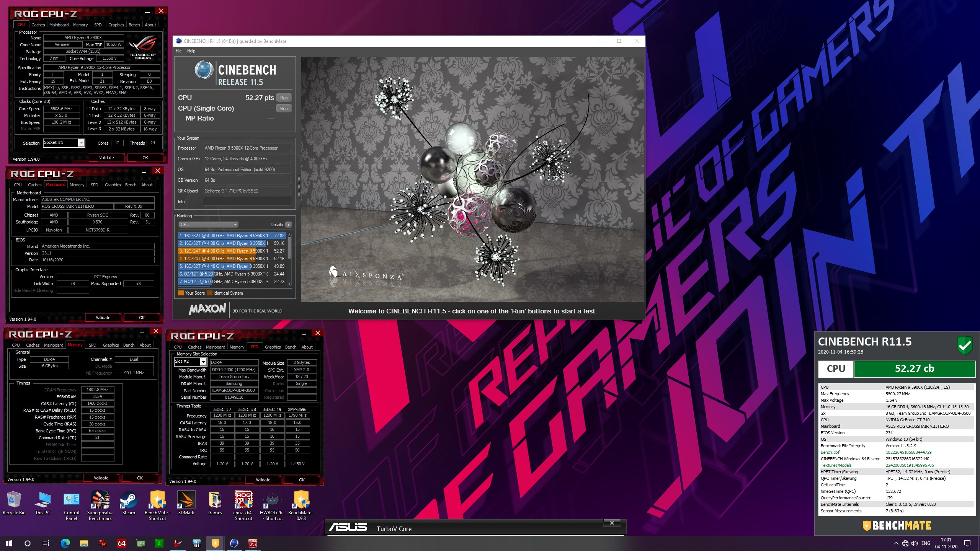Open the green GPU-Z card icon in the taskbar
The image size is (980, 551).
[x=140, y=543]
